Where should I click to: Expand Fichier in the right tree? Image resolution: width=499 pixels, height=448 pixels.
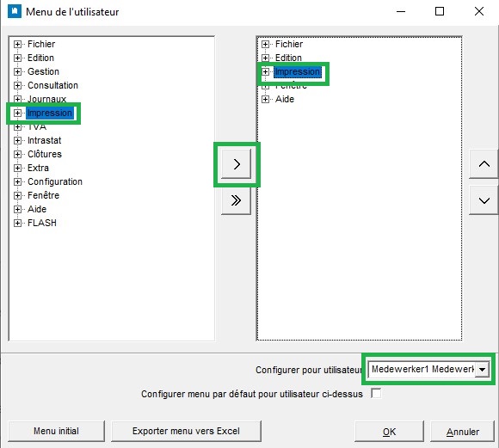pos(265,44)
